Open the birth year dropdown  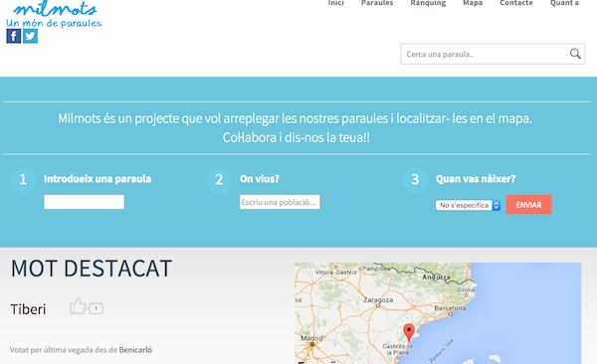(468, 205)
